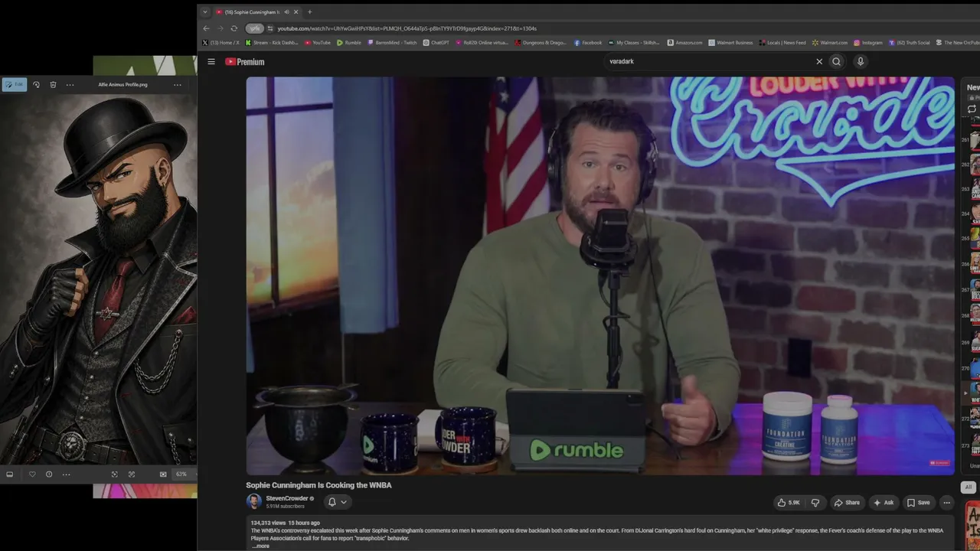
Task: Open the Walmart.com bookmark
Action: pos(830,43)
